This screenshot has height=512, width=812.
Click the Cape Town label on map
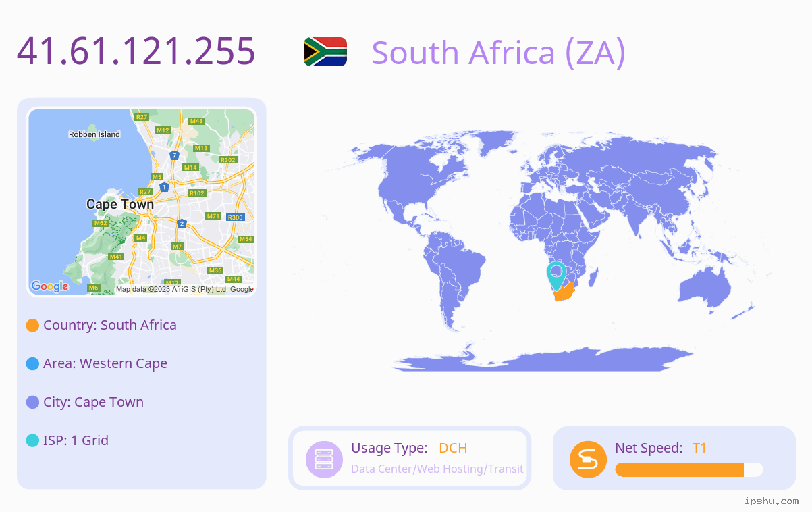click(x=120, y=204)
